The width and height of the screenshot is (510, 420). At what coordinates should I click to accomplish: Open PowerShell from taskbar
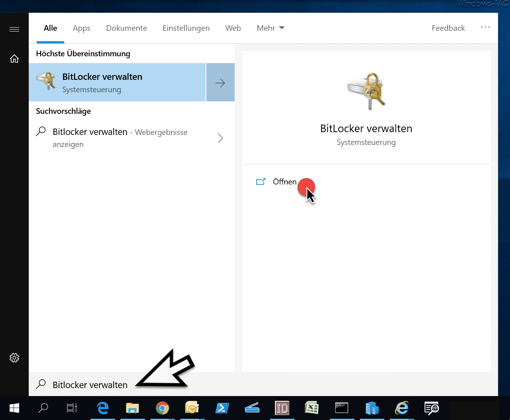coord(222,408)
